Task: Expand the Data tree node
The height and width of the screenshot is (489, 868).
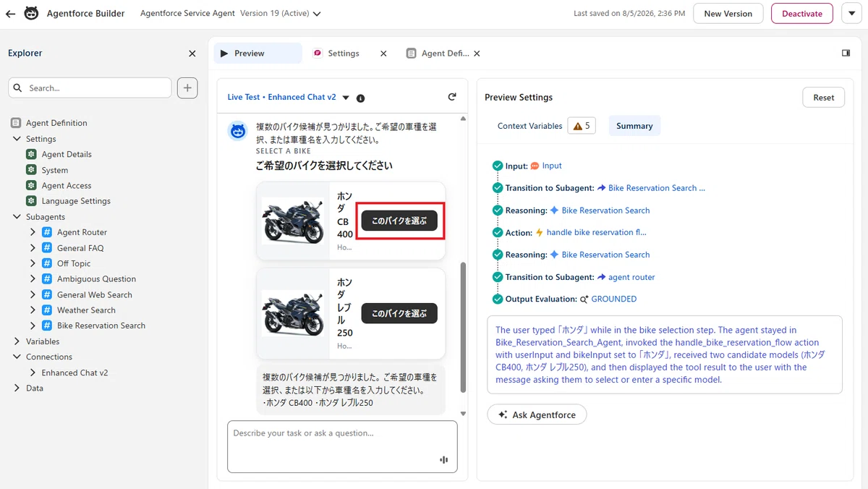Action: [x=17, y=388]
